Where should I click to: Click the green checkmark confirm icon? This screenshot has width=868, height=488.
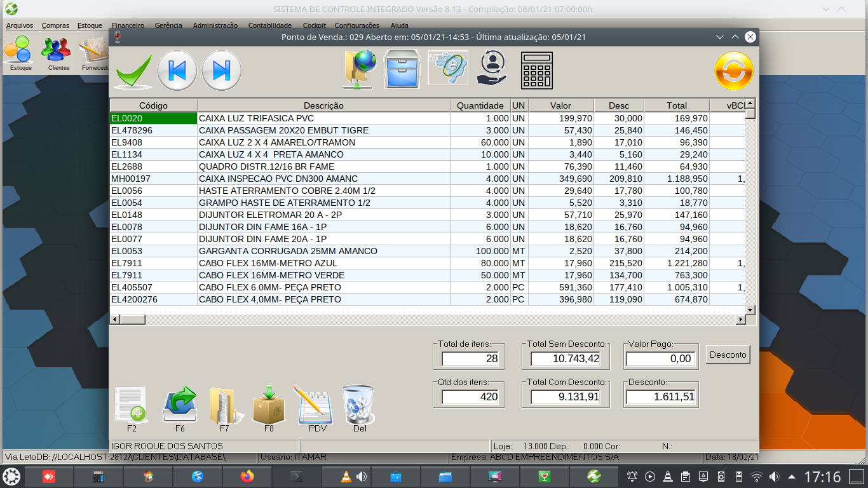[x=133, y=71]
